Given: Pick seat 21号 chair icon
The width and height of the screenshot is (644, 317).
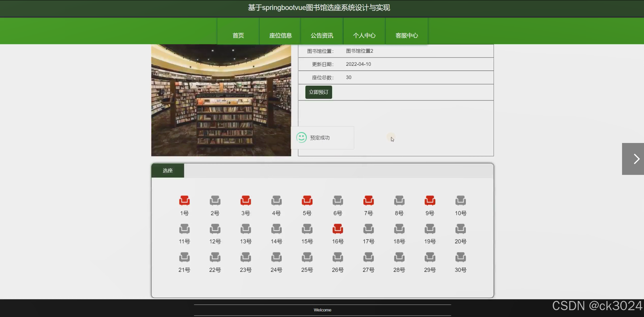Looking at the screenshot, I should pos(184,257).
